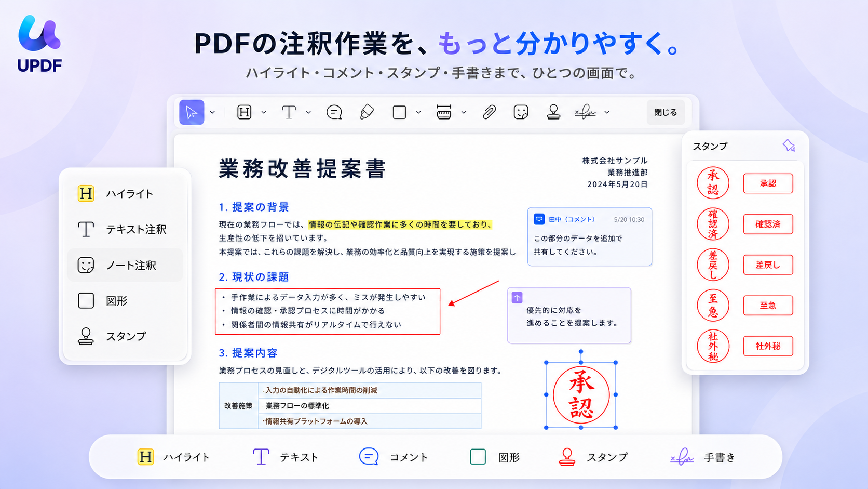Click the heading 2. 現状の課題

coord(254,277)
